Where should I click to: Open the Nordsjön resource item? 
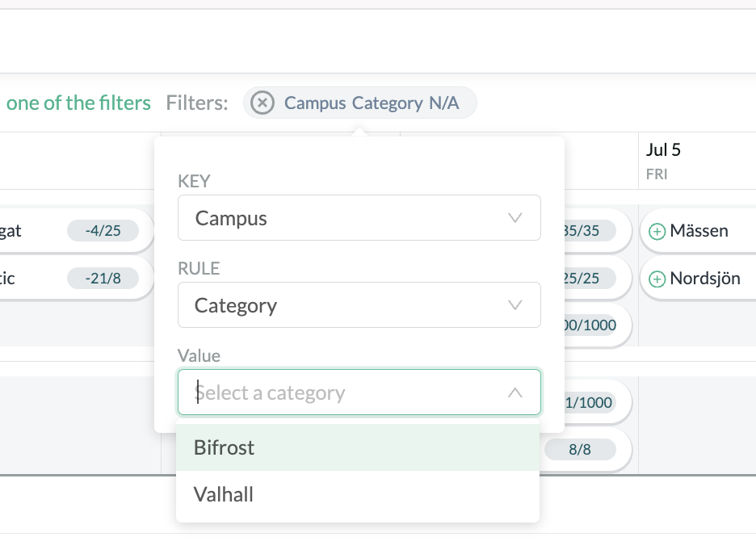point(699,278)
